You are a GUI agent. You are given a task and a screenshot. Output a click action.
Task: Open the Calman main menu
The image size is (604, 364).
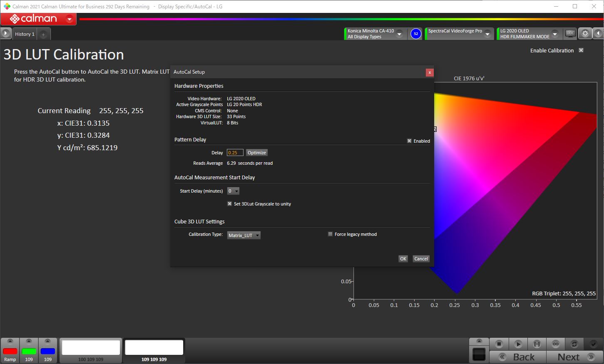tap(70, 19)
